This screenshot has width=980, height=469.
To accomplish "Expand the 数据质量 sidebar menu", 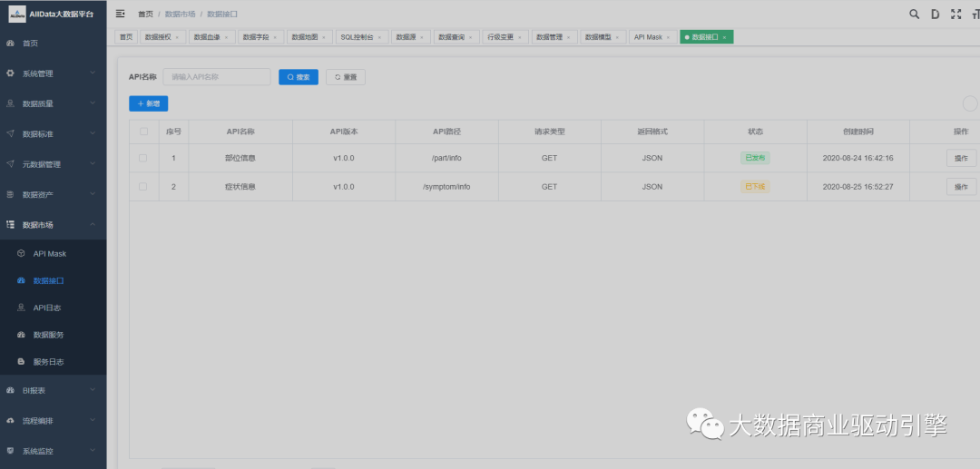I will point(53,103).
